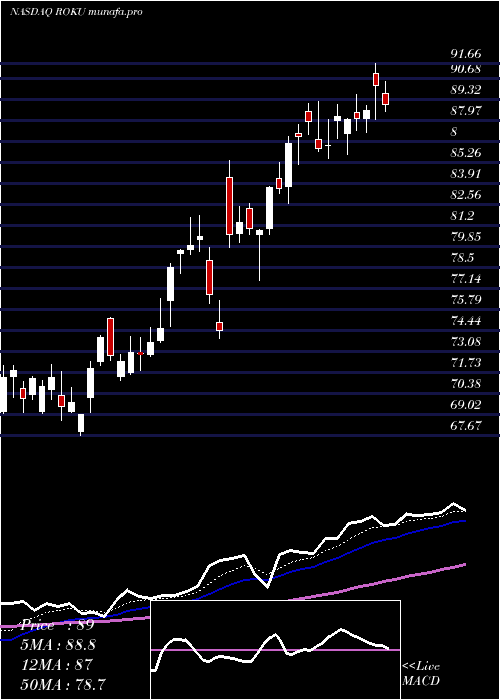The image size is (500, 700).
Task: Click the Price : 89 readout
Action: point(57,625)
